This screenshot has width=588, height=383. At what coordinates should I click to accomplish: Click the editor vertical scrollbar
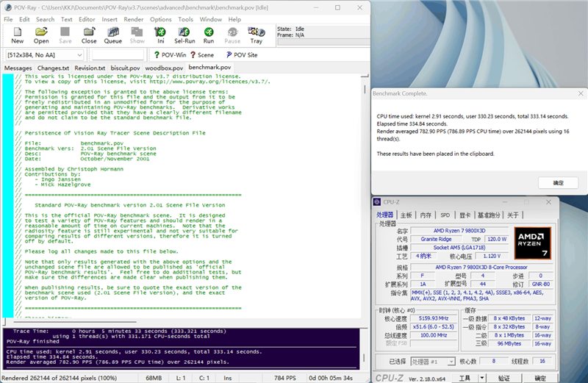[x=365, y=198]
